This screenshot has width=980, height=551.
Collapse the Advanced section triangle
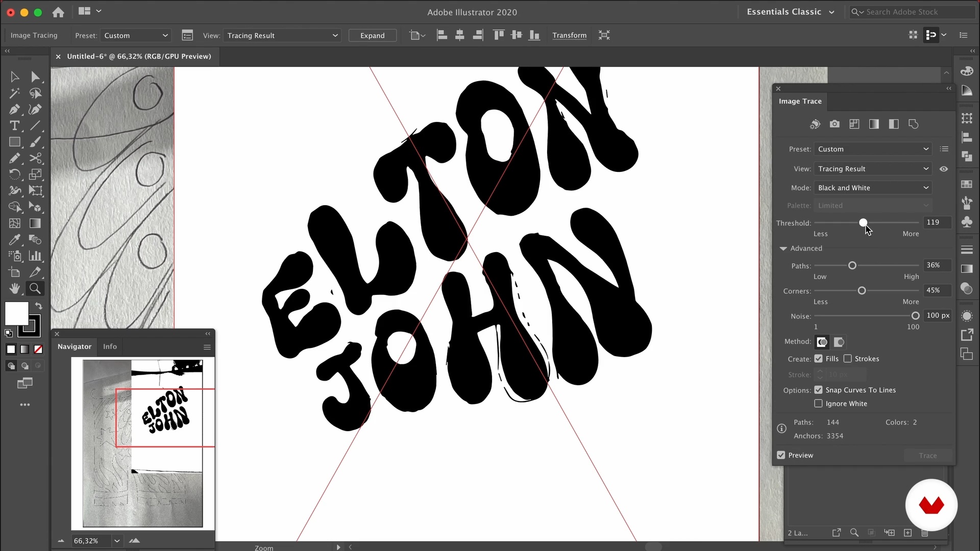click(x=783, y=248)
